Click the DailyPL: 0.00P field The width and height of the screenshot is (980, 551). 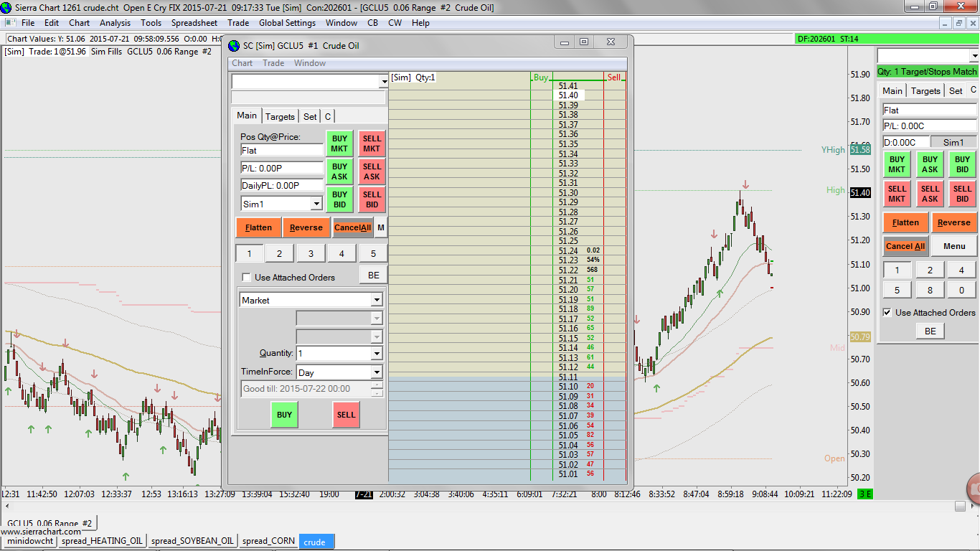(x=282, y=185)
